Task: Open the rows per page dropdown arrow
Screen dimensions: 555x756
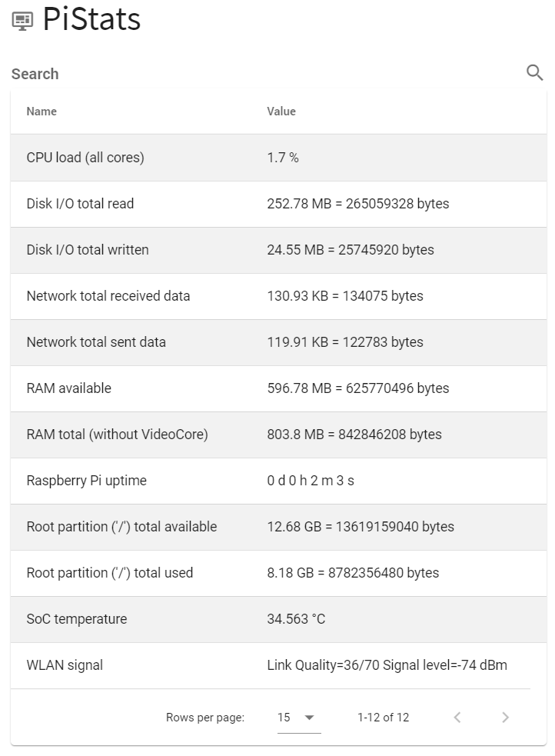Action: pos(309,717)
